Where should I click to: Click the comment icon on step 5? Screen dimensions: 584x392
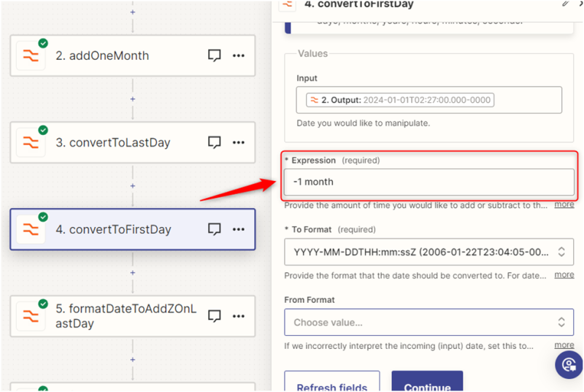[x=215, y=316]
